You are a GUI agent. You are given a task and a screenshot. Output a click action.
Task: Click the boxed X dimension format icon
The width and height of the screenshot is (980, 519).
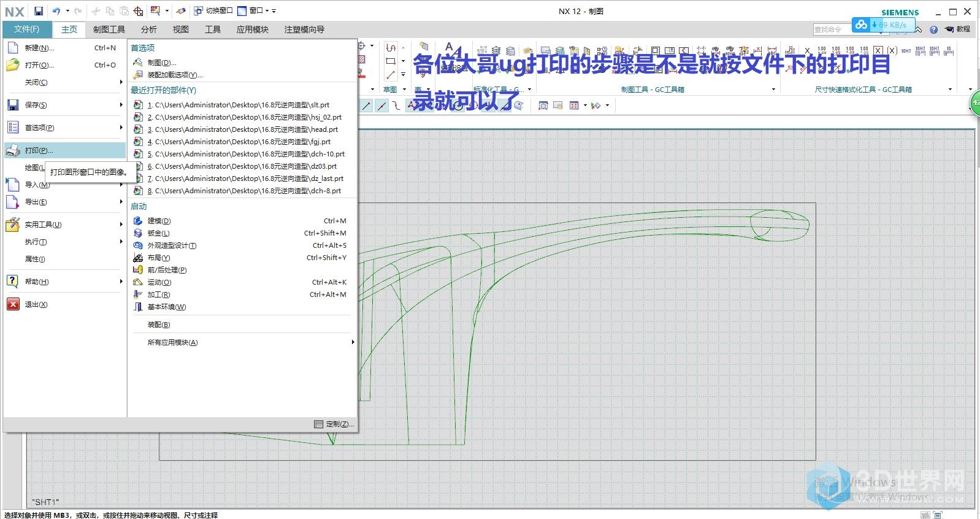point(878,50)
